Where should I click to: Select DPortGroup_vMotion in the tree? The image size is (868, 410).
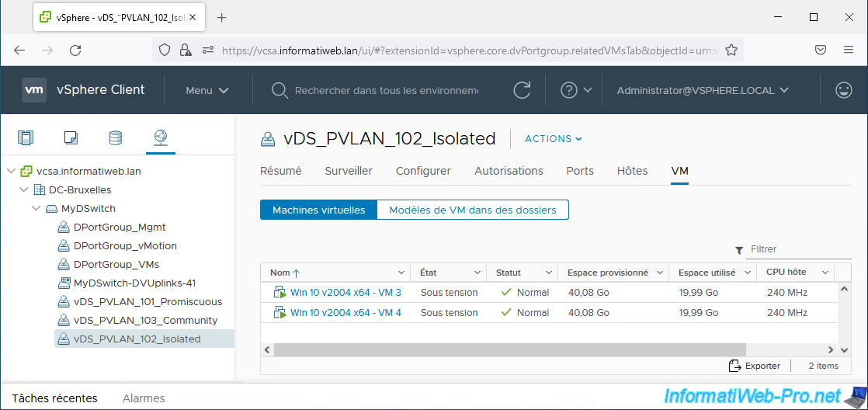(x=125, y=245)
